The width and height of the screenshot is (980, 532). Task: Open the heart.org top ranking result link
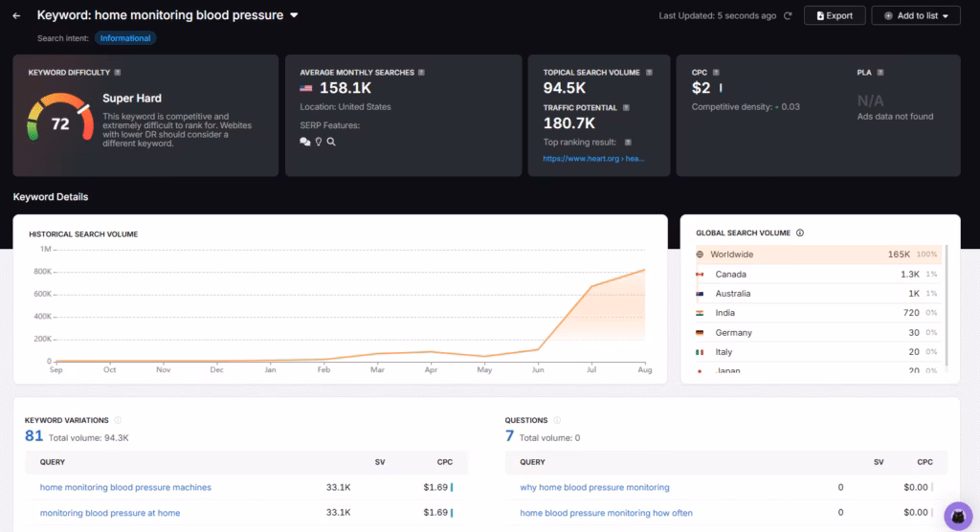tap(593, 159)
